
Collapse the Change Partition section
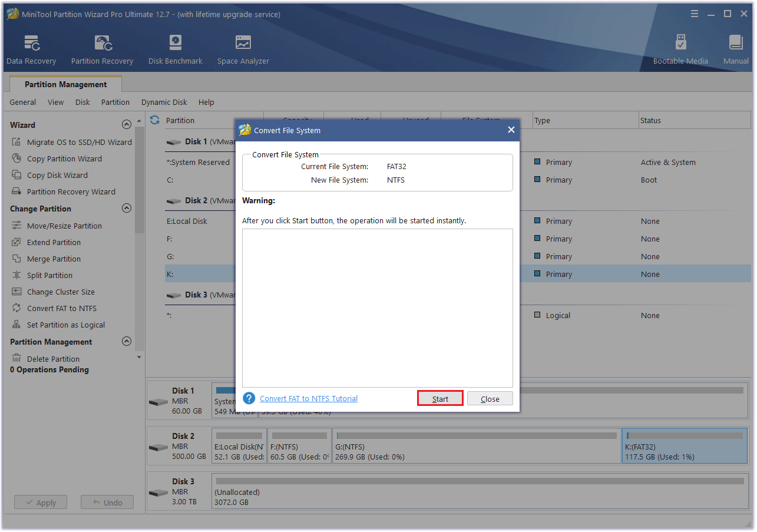click(126, 209)
